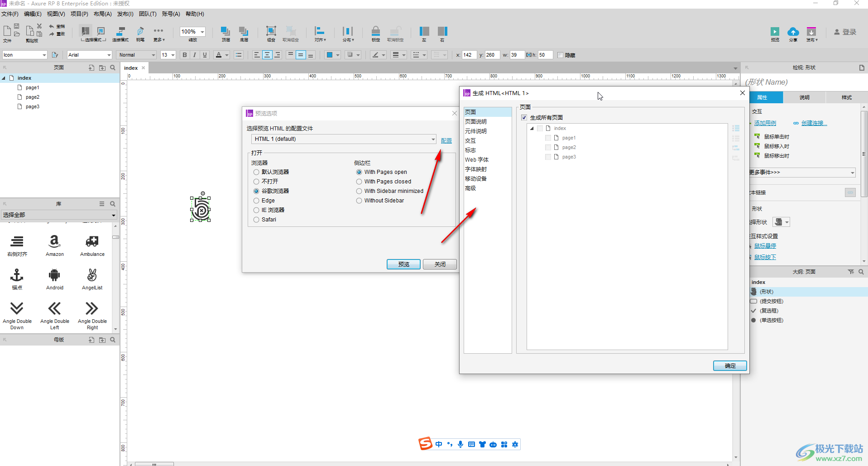
Task: Toggle Italic text formatting
Action: pos(195,55)
